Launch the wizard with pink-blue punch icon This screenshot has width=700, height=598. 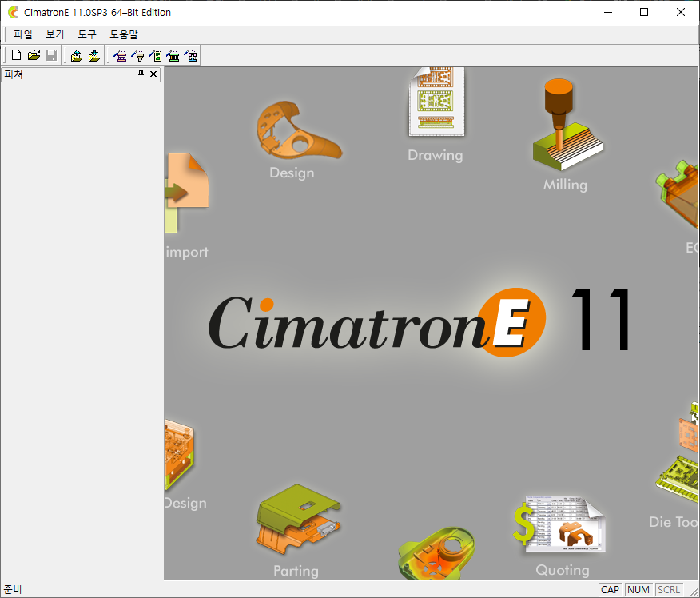(x=191, y=55)
